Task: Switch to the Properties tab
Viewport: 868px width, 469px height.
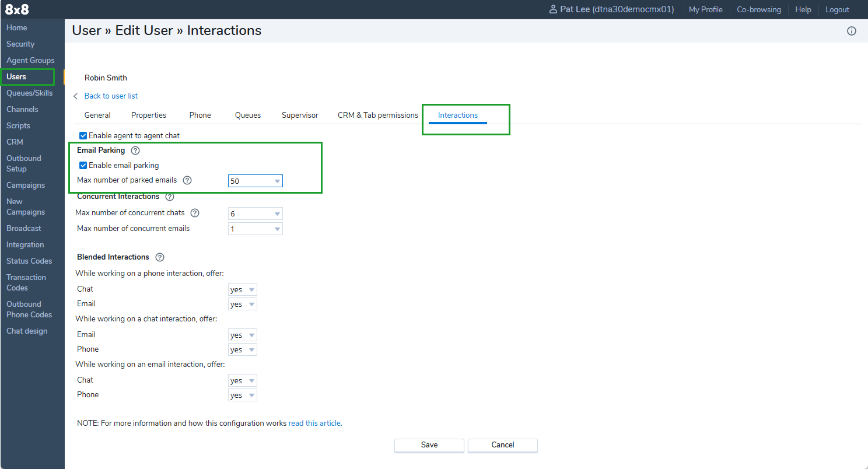Action: pos(149,116)
